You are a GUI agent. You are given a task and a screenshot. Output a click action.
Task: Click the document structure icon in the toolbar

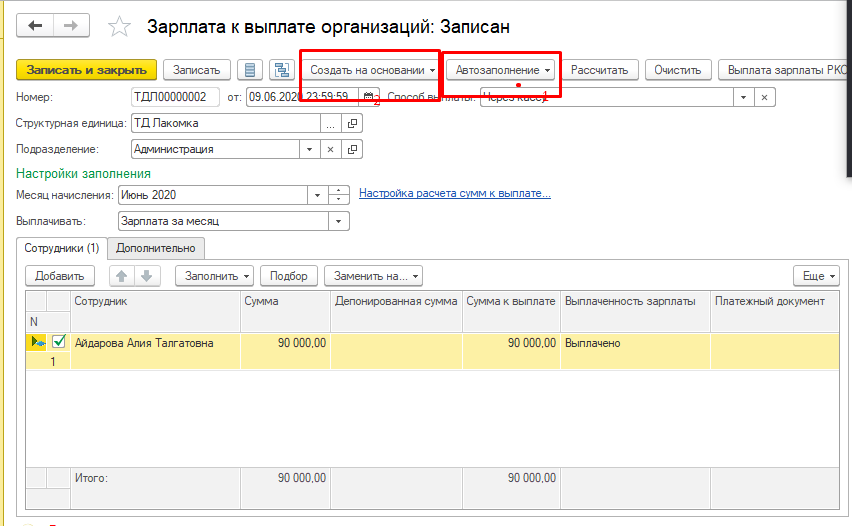coord(281,70)
